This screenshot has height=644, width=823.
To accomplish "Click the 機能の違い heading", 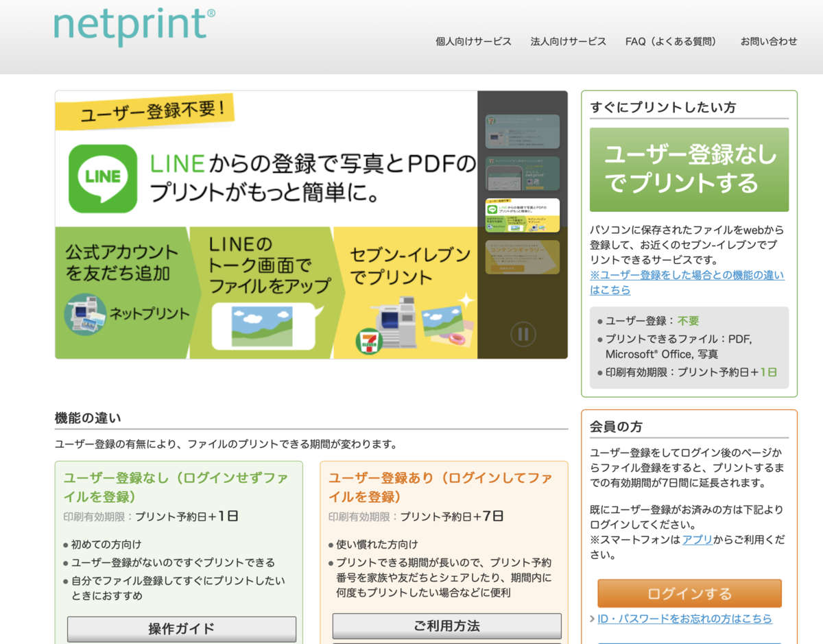I will point(88,418).
